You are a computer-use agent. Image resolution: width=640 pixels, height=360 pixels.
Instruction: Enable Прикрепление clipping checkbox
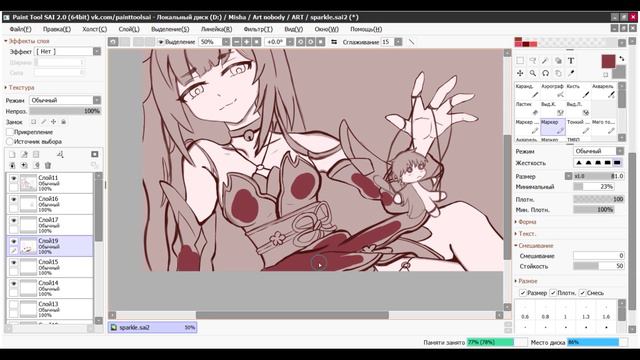coord(10,132)
